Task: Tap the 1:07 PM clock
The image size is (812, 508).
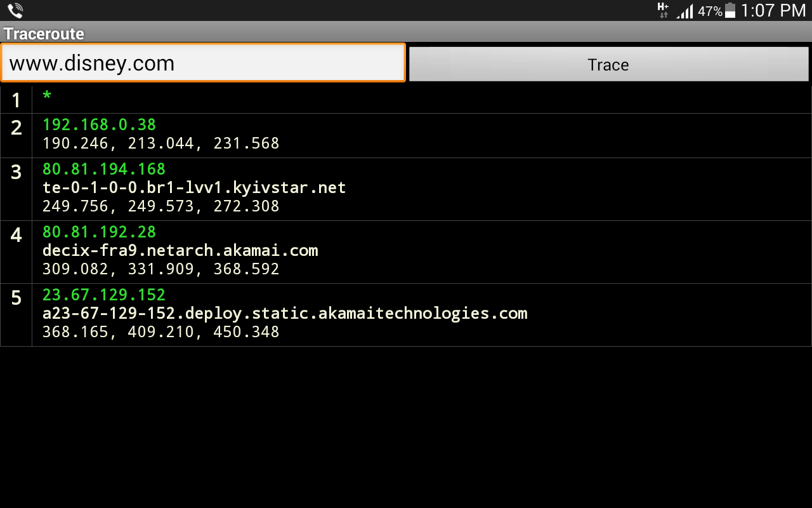Action: [773, 10]
